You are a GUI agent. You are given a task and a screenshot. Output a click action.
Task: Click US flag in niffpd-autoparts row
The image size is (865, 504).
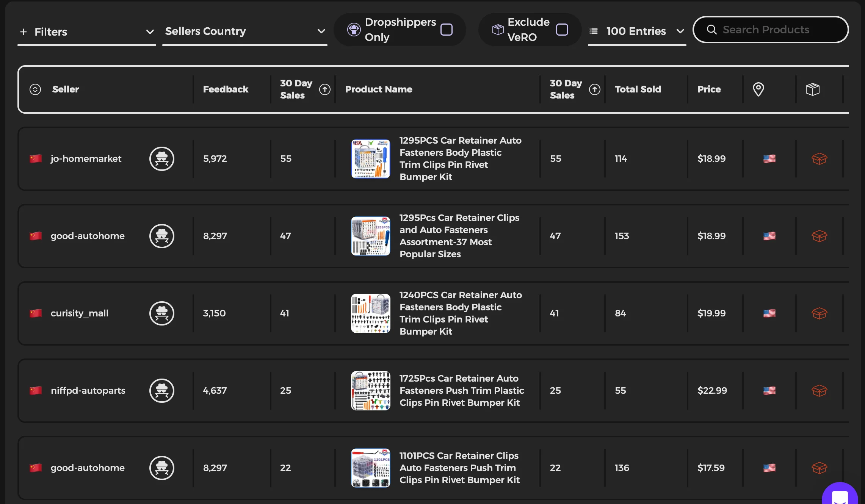click(x=769, y=391)
